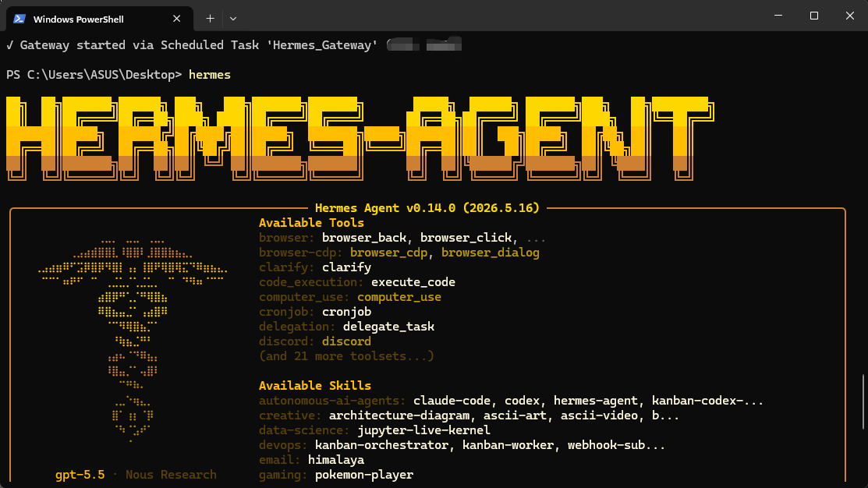Screen dimensions: 868x488
Task: Maximize the terminal window
Action: point(813,16)
